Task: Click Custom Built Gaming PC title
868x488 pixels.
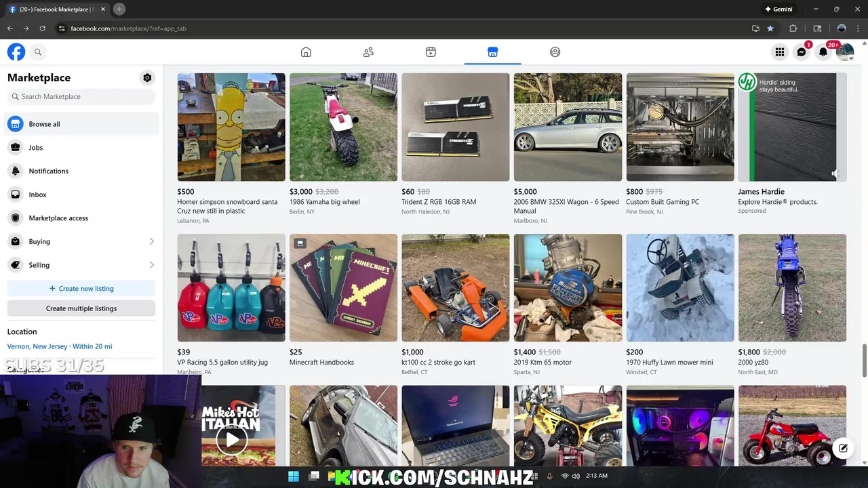Action: pos(663,202)
